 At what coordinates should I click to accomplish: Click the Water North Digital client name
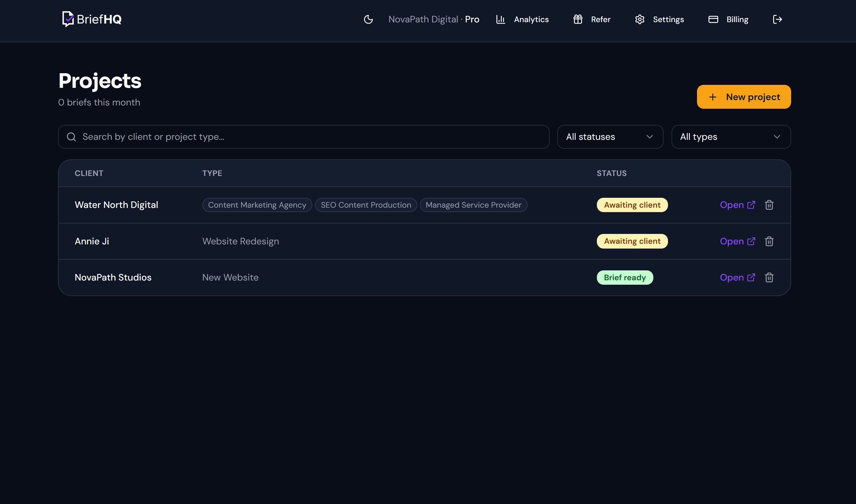click(117, 205)
